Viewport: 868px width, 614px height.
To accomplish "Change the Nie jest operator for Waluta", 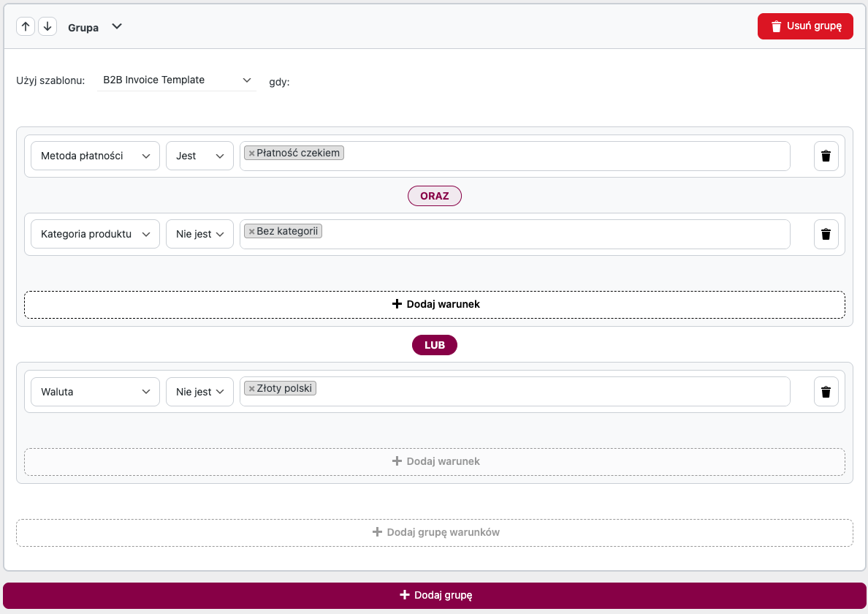I will pos(200,392).
